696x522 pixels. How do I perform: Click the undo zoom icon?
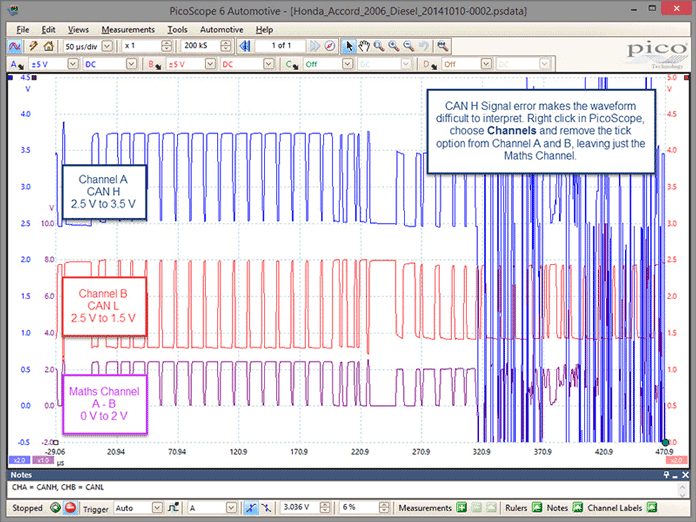[x=424, y=46]
